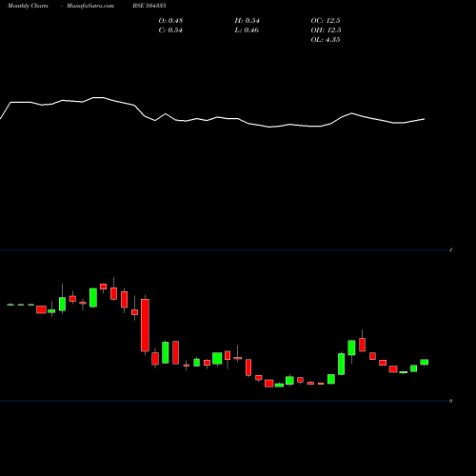Click the right end of the white line
Viewport: 476px width, 476px height.
pos(425,119)
